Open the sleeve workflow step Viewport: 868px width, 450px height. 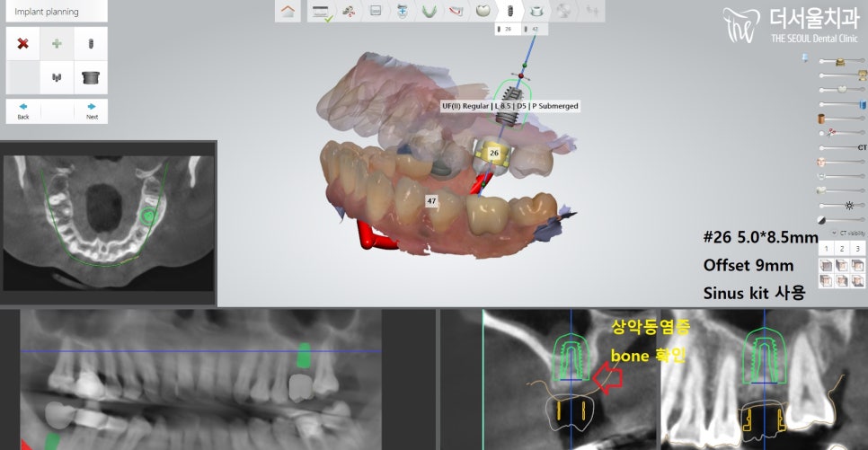point(536,11)
